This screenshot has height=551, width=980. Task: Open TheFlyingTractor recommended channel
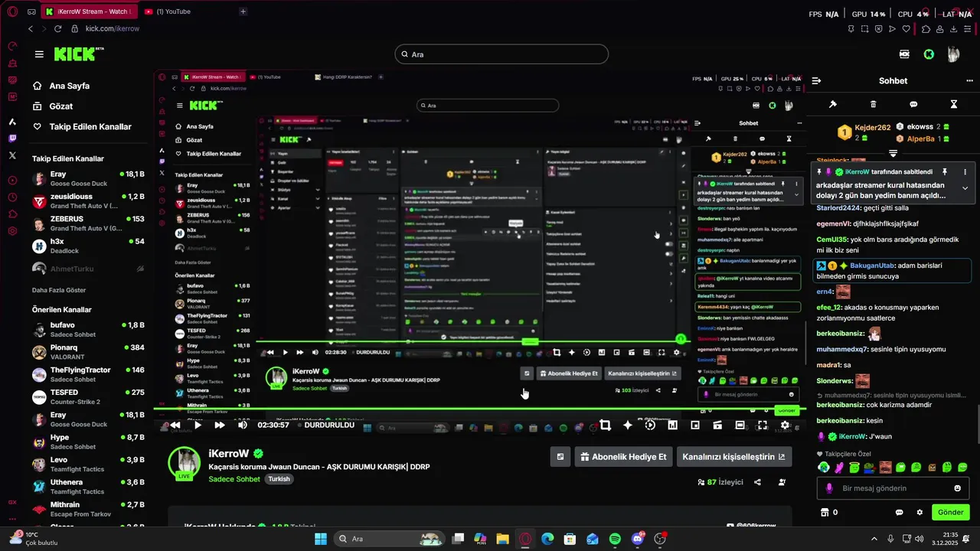88,374
